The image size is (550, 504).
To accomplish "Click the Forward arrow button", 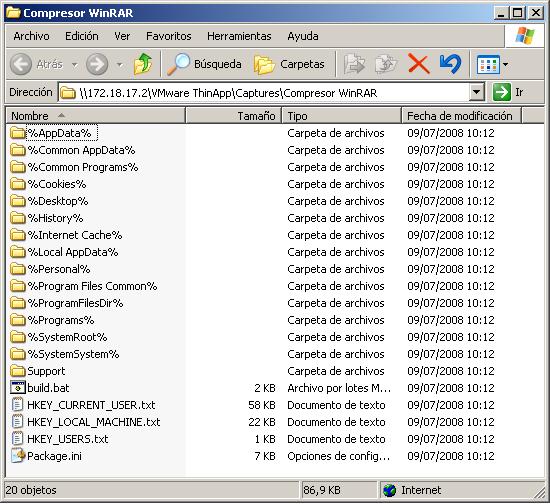I will pos(97,64).
